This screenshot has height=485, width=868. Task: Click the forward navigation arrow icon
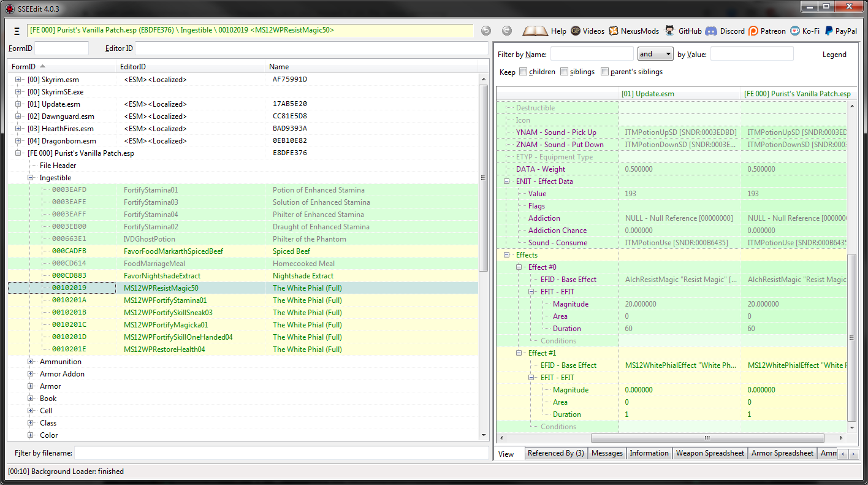[x=506, y=31]
